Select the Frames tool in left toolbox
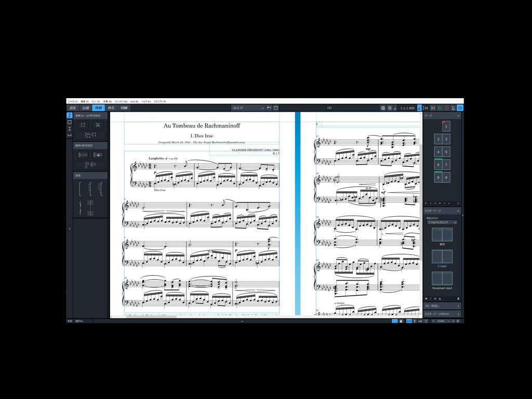Viewport: 532px width, 399px height. [70, 122]
